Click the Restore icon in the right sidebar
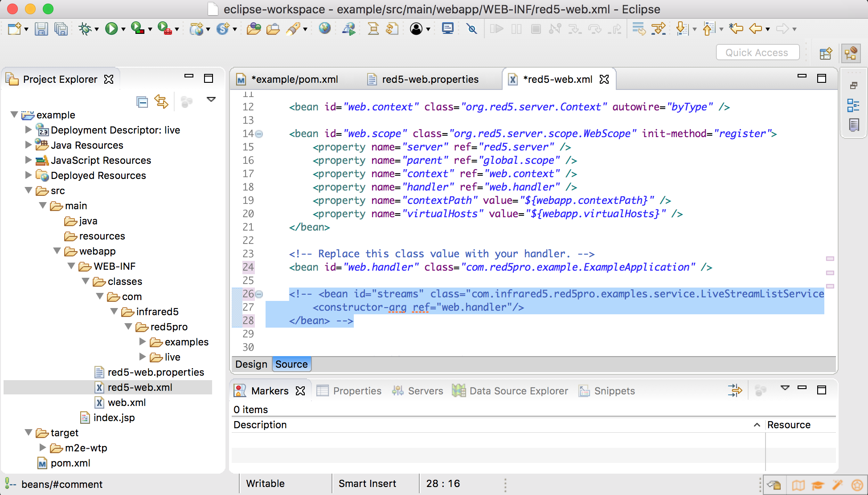 pyautogui.click(x=854, y=85)
